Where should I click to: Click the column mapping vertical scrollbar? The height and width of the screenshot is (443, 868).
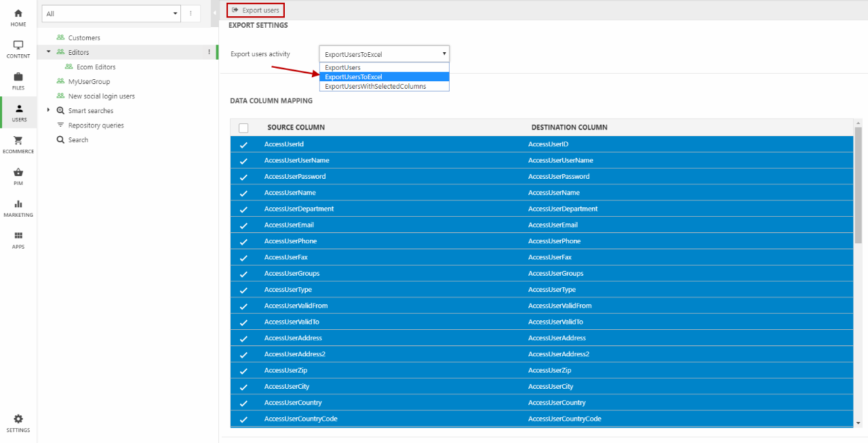click(858, 185)
